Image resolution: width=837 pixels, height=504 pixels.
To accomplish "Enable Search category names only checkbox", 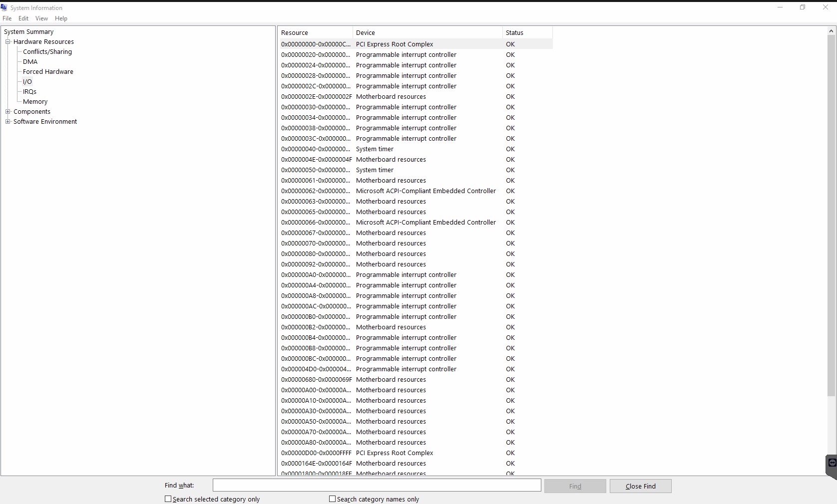I will pyautogui.click(x=332, y=499).
